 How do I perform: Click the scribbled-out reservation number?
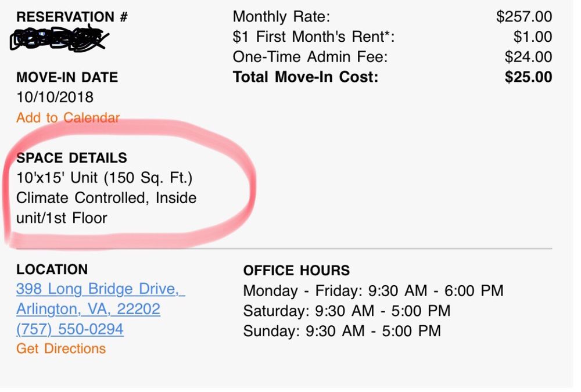click(x=58, y=39)
